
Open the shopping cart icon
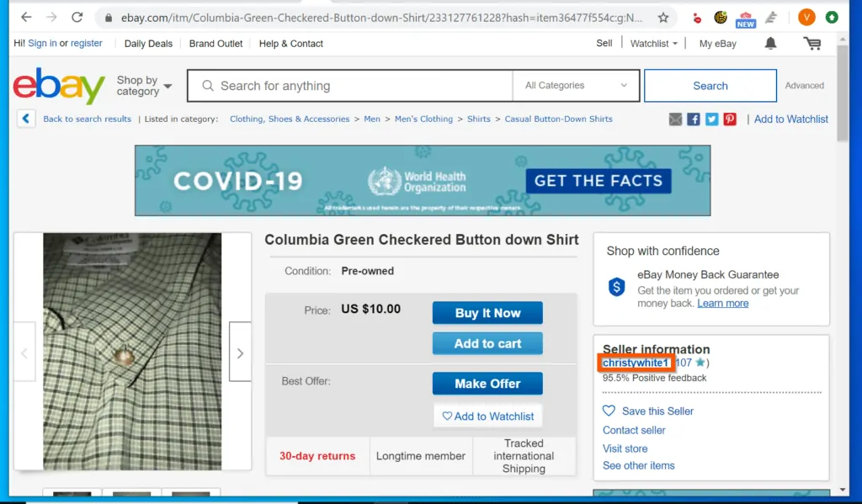point(812,44)
